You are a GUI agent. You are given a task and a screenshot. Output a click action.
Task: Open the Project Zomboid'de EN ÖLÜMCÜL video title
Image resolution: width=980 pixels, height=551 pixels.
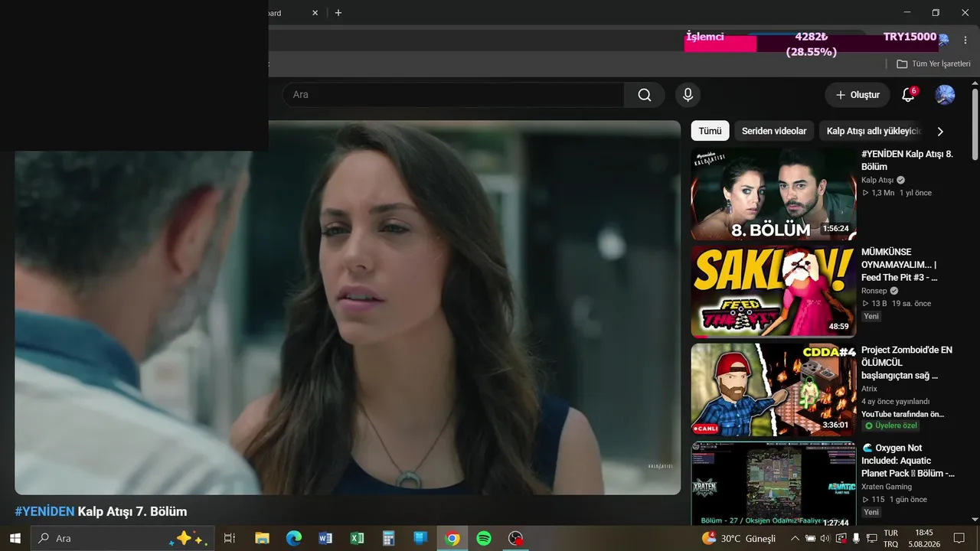906,363
